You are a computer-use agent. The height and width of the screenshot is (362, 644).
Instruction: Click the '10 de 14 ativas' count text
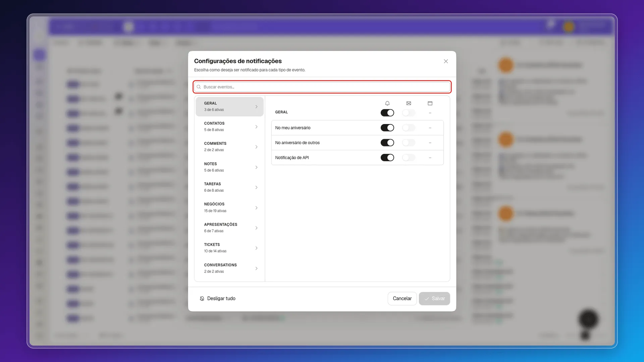pyautogui.click(x=215, y=251)
